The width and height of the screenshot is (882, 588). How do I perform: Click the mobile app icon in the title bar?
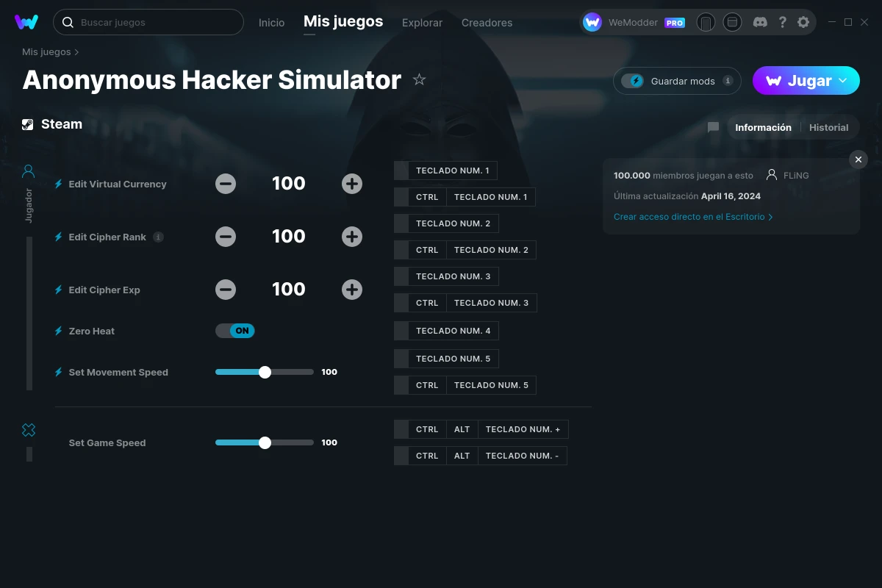706,22
